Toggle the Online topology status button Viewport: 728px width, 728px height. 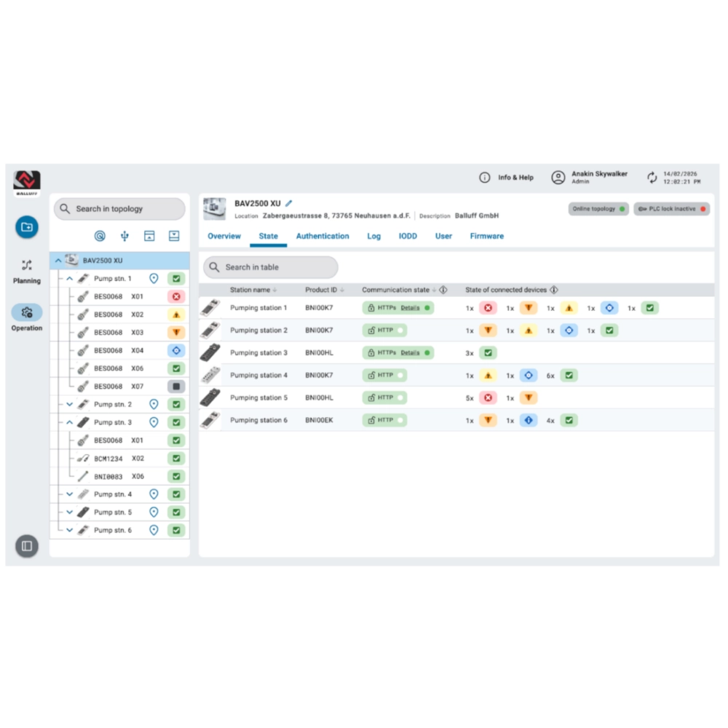coord(598,209)
